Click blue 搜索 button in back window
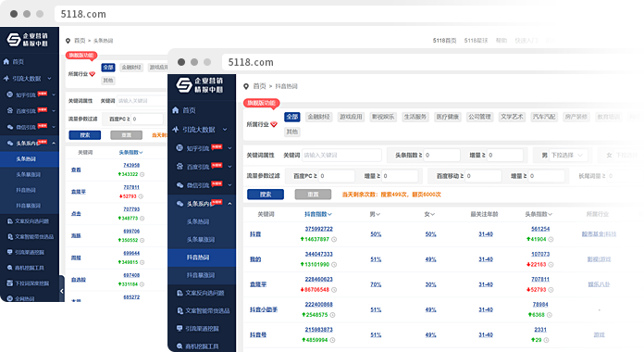 tap(85, 135)
